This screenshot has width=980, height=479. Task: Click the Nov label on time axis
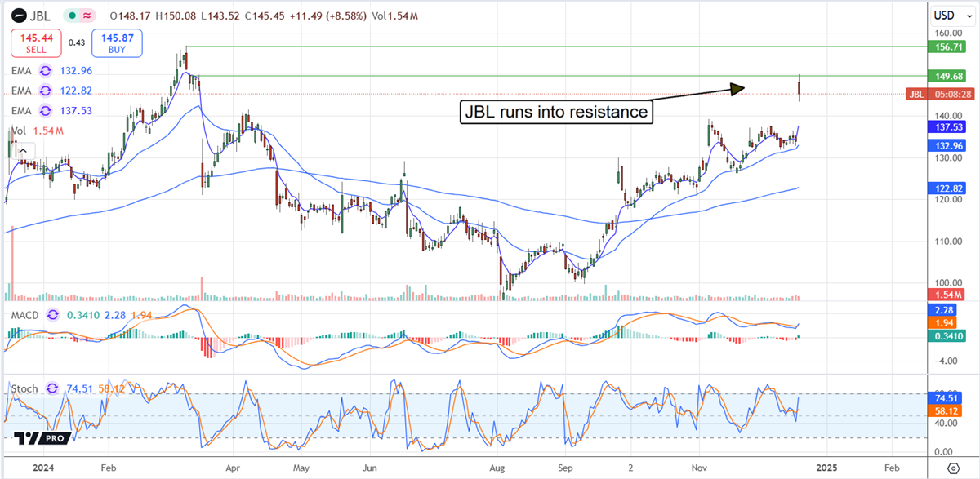(x=700, y=468)
